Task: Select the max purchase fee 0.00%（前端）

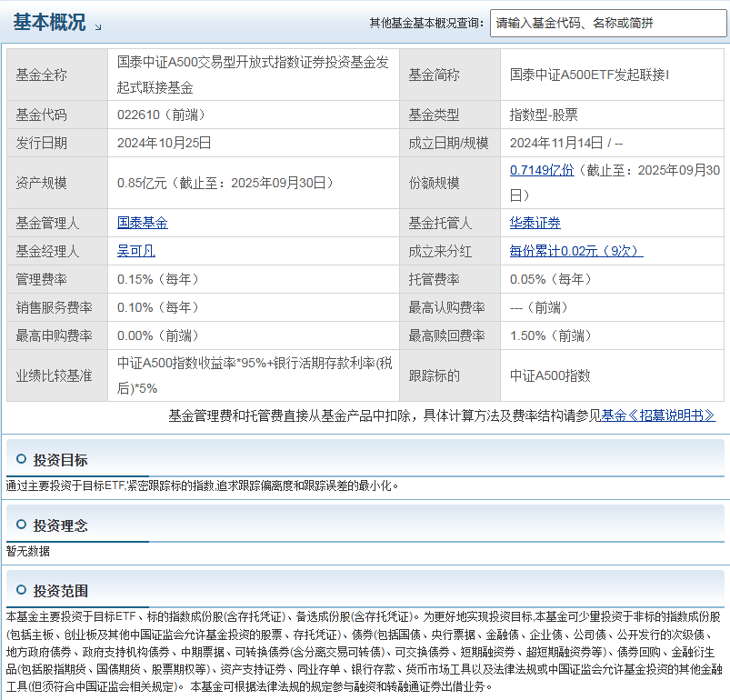Action: (x=159, y=335)
